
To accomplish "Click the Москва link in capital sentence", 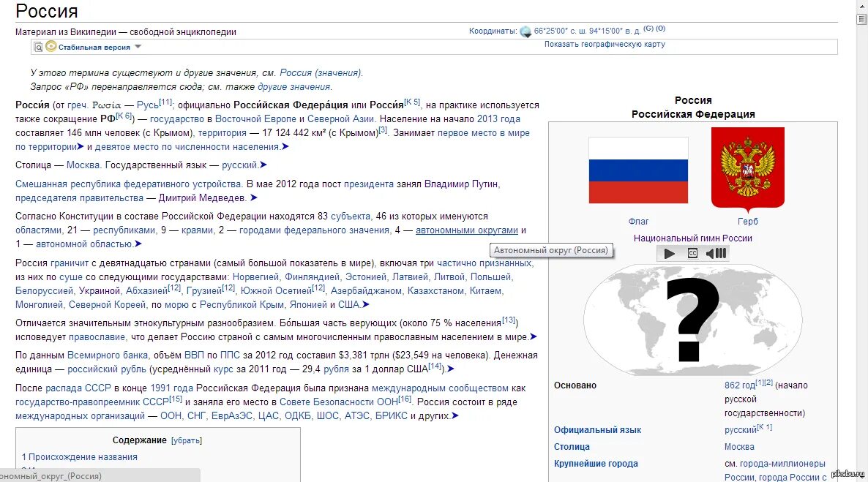I will coord(83,165).
